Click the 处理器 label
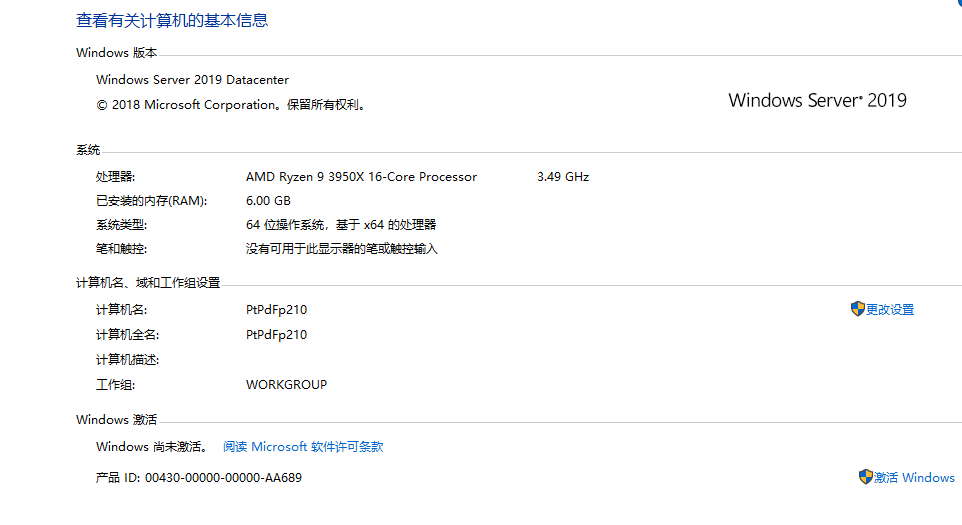The height and width of the screenshot is (525, 962). tap(115, 177)
